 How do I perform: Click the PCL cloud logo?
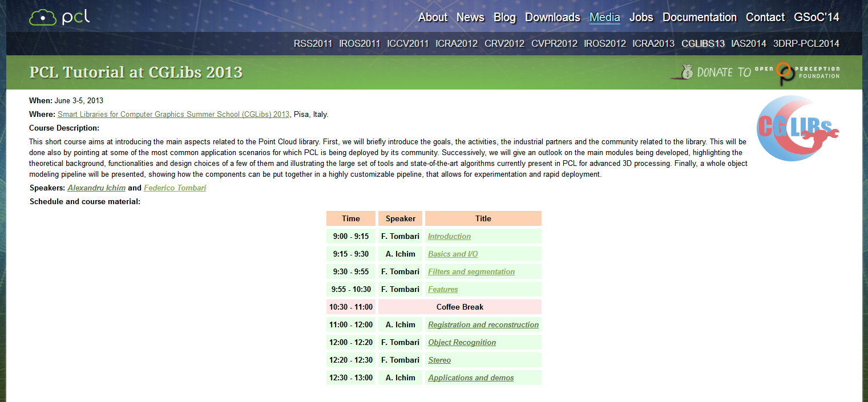[x=59, y=17]
